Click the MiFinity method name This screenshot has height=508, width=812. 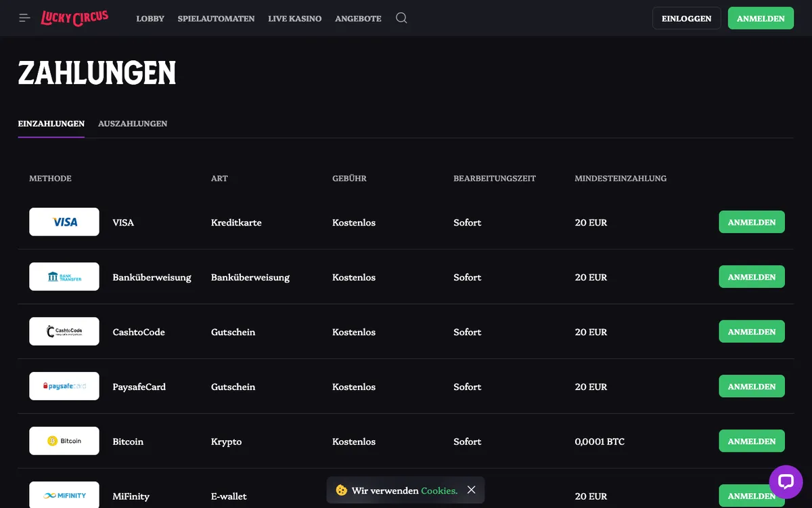[131, 496]
